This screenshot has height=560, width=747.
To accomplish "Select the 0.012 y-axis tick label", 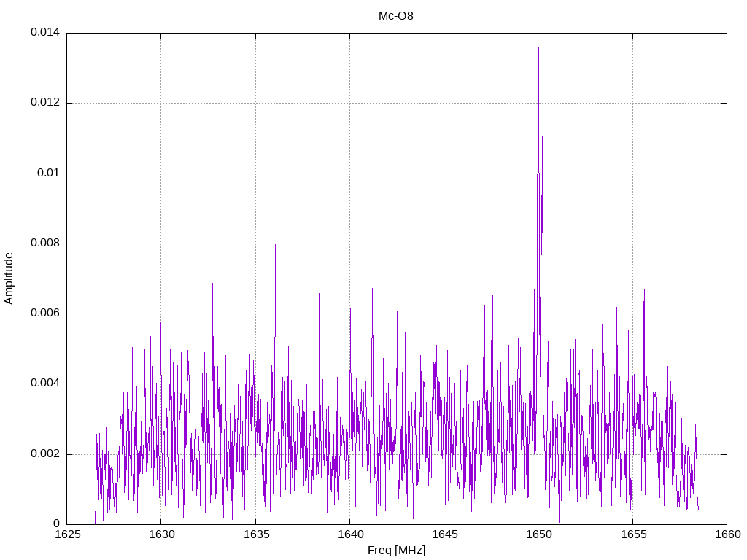I will [44, 103].
